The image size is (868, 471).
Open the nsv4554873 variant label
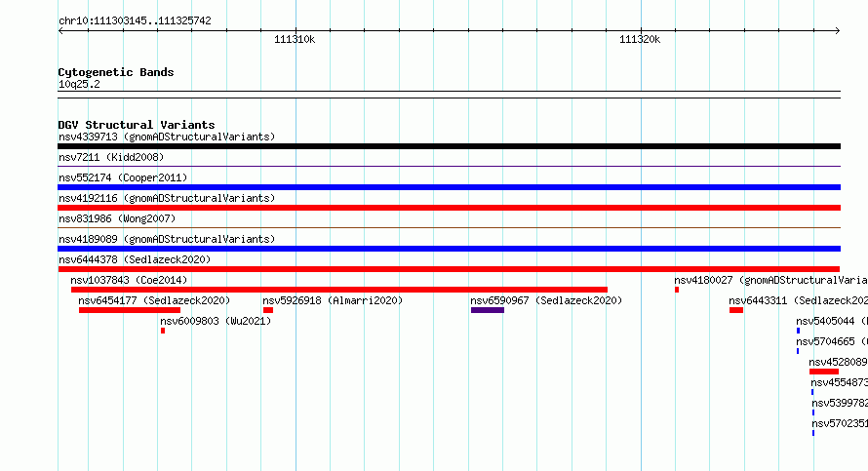pyautogui.click(x=839, y=382)
